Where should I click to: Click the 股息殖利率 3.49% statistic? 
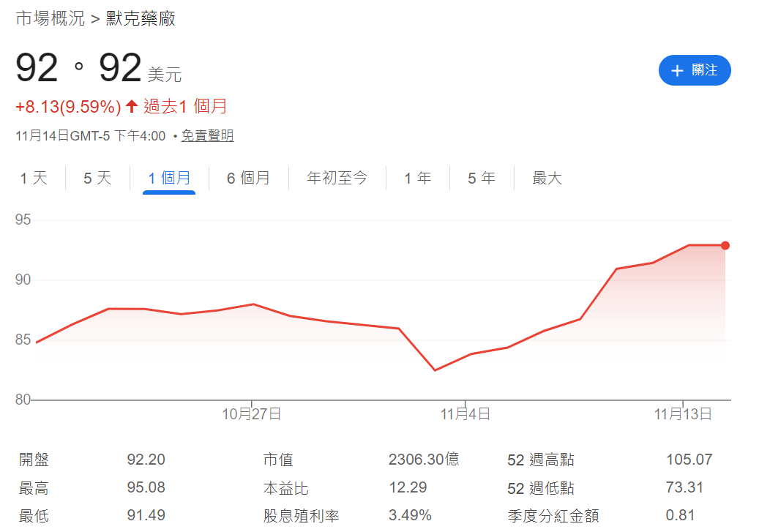pos(408,515)
